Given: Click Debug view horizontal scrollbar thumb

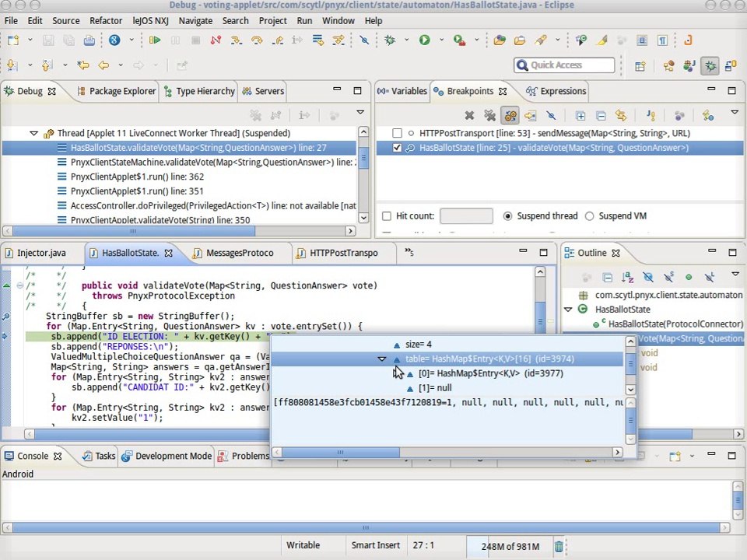Looking at the screenshot, I should click(134, 231).
